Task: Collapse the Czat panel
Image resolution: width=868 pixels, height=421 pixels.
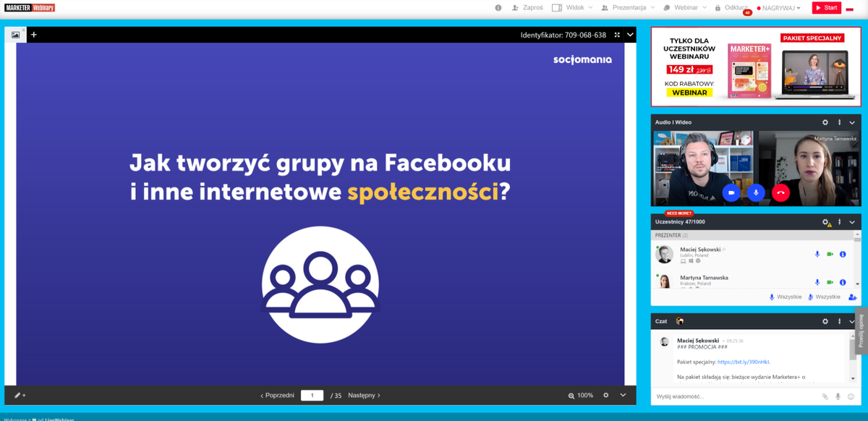Action: [x=852, y=321]
